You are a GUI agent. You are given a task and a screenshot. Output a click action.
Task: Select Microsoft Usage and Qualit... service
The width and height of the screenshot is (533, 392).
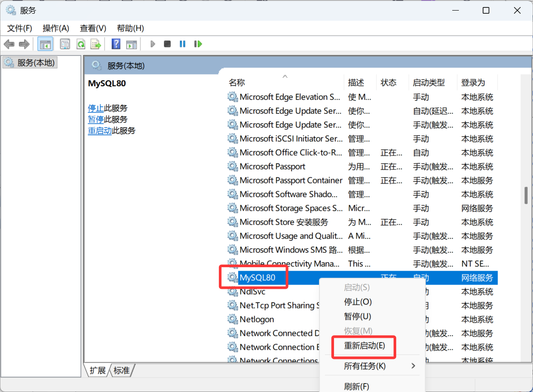point(291,236)
